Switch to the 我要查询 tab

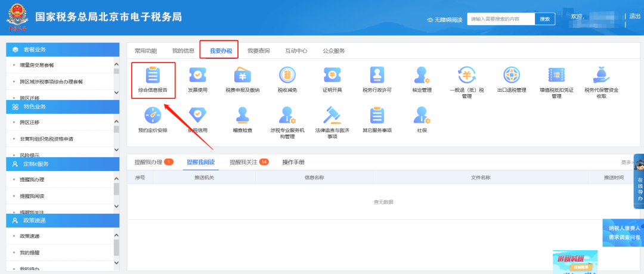pos(258,51)
